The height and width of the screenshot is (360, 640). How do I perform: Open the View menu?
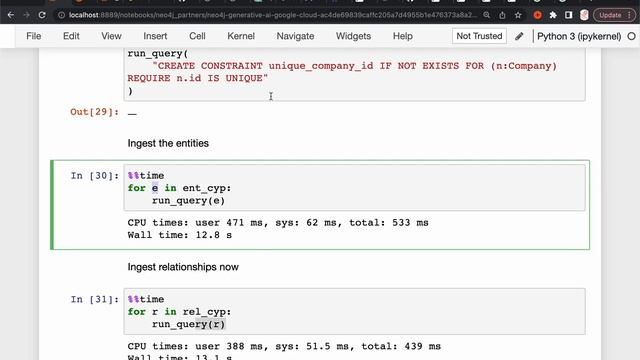(111, 36)
